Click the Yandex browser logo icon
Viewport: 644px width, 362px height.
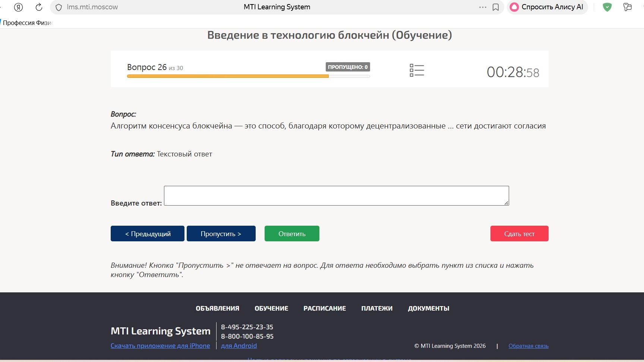click(x=18, y=7)
